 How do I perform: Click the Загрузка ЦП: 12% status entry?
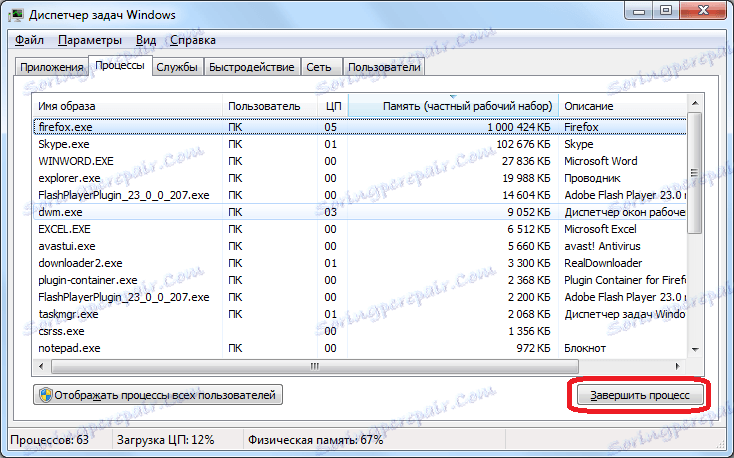click(x=165, y=440)
